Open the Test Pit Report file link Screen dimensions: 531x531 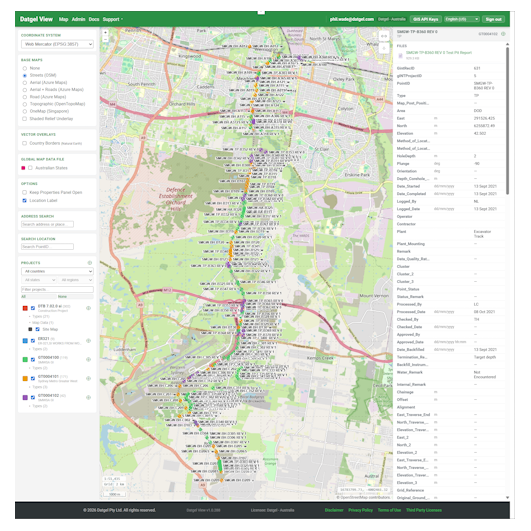[x=439, y=52]
